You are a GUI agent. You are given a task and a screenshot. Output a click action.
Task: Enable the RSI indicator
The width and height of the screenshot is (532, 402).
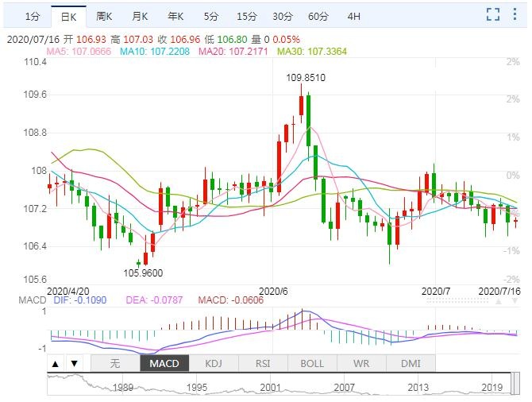(263, 364)
